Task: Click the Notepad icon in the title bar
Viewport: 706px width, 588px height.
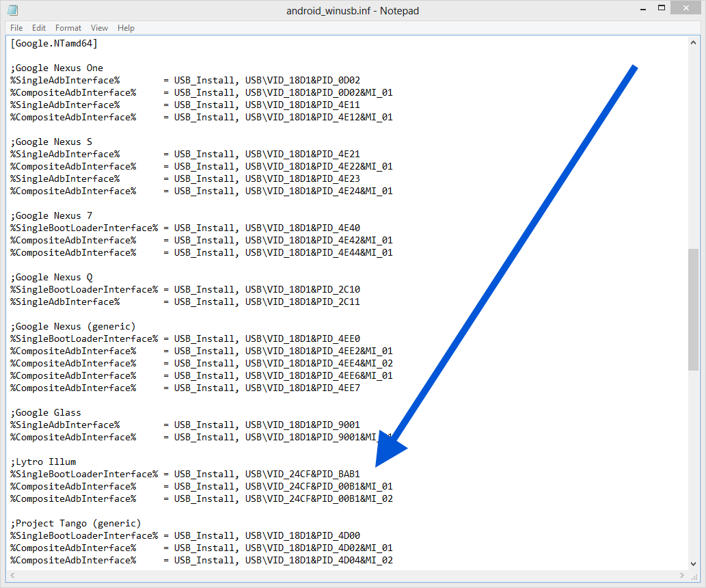Action: tap(12, 10)
